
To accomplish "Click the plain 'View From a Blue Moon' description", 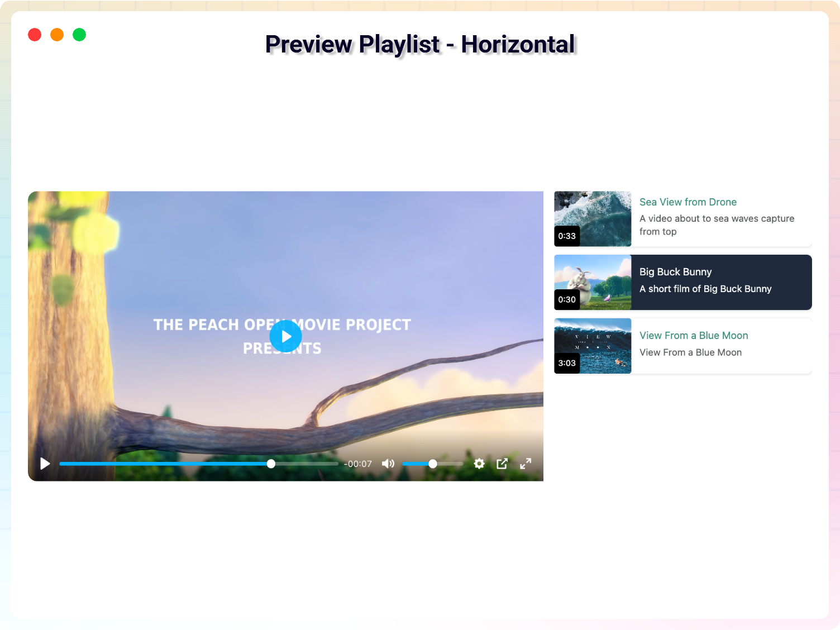I will pos(690,352).
